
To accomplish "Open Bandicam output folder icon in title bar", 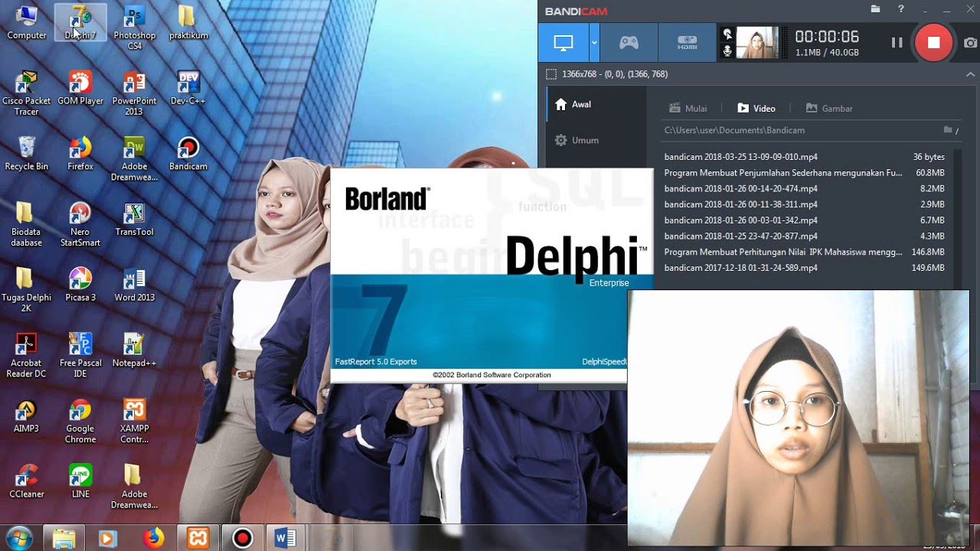I will coord(876,9).
